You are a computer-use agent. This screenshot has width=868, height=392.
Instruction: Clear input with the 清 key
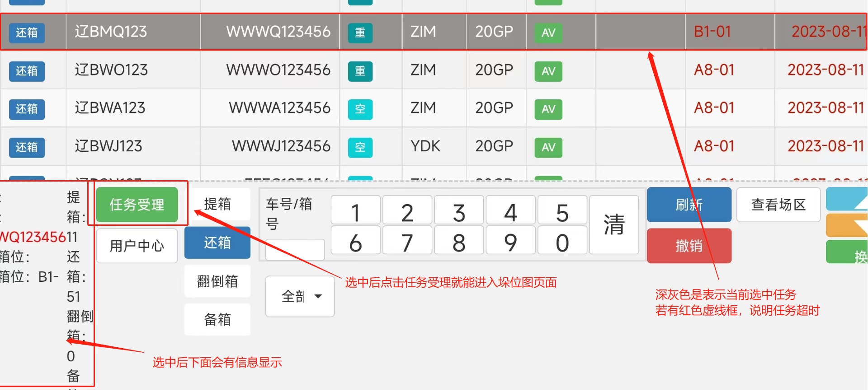[x=614, y=225]
